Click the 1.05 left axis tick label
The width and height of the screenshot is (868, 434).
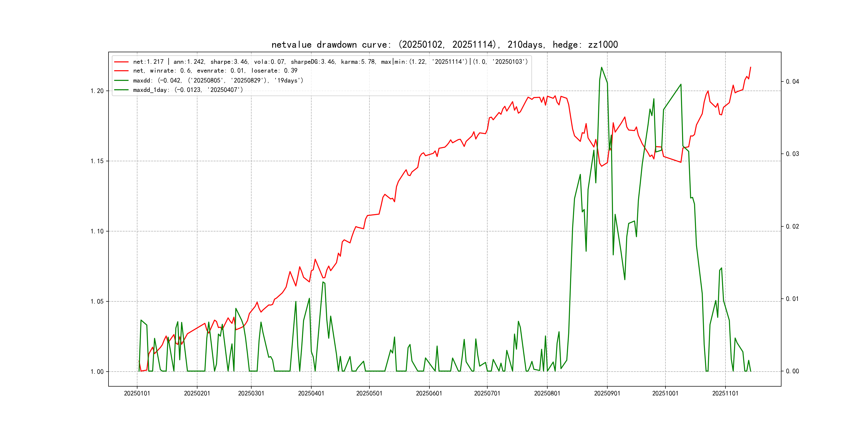pos(97,302)
